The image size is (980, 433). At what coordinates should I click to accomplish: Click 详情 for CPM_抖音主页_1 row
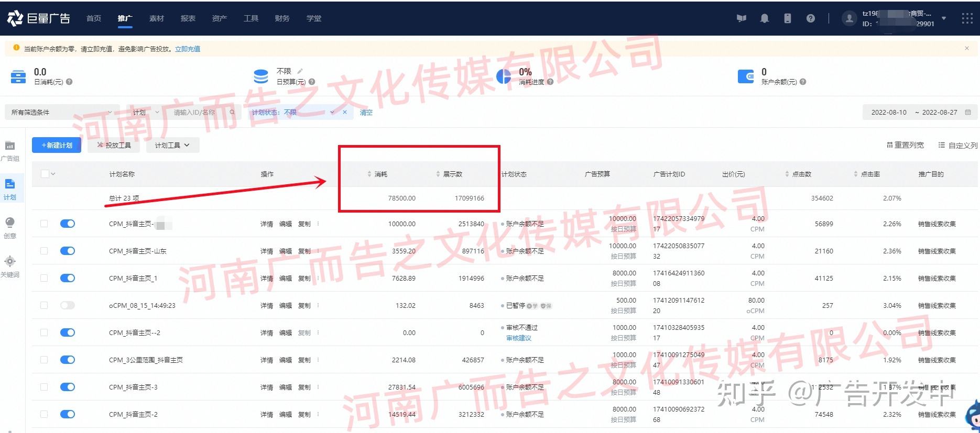(x=267, y=278)
